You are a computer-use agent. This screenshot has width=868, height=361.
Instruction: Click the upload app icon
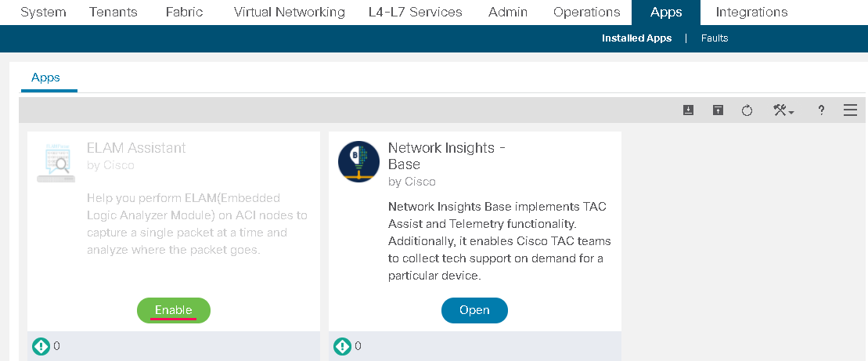(718, 110)
